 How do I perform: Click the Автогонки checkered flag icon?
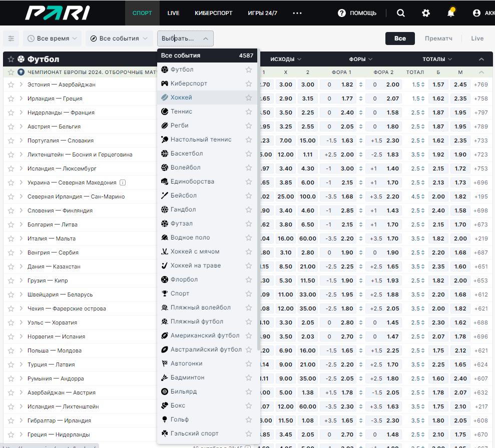pyautogui.click(x=165, y=363)
